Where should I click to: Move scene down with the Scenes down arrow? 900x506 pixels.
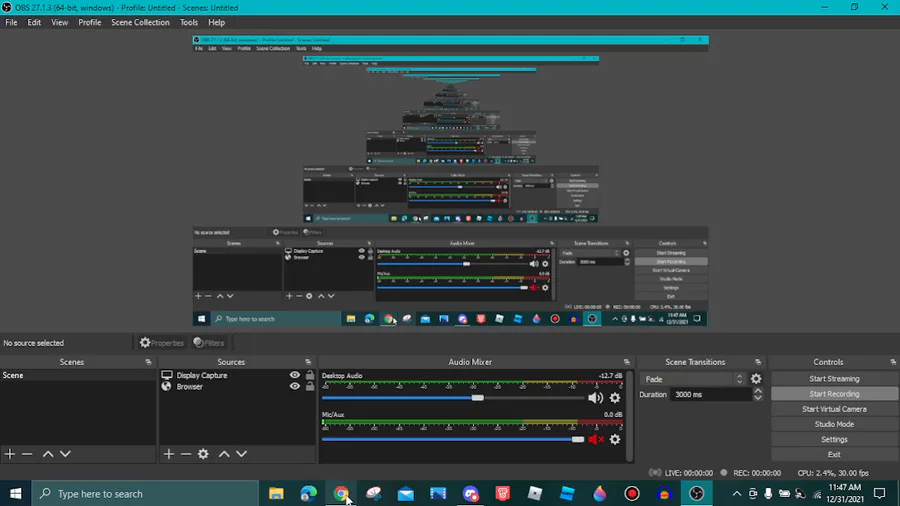click(65, 454)
